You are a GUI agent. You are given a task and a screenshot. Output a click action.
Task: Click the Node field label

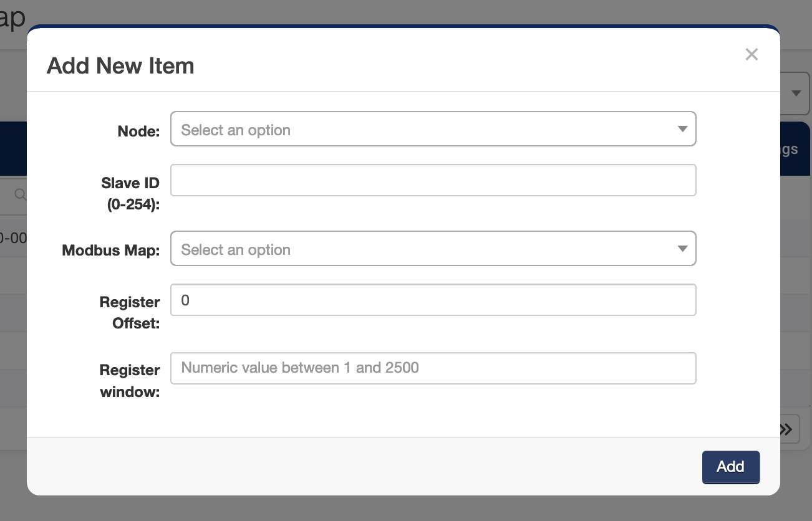[x=138, y=131]
